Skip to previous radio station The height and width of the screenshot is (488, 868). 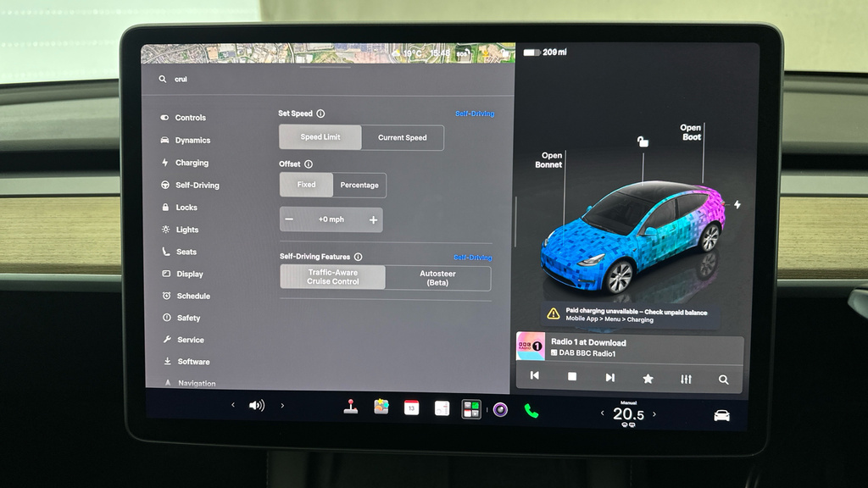point(534,375)
